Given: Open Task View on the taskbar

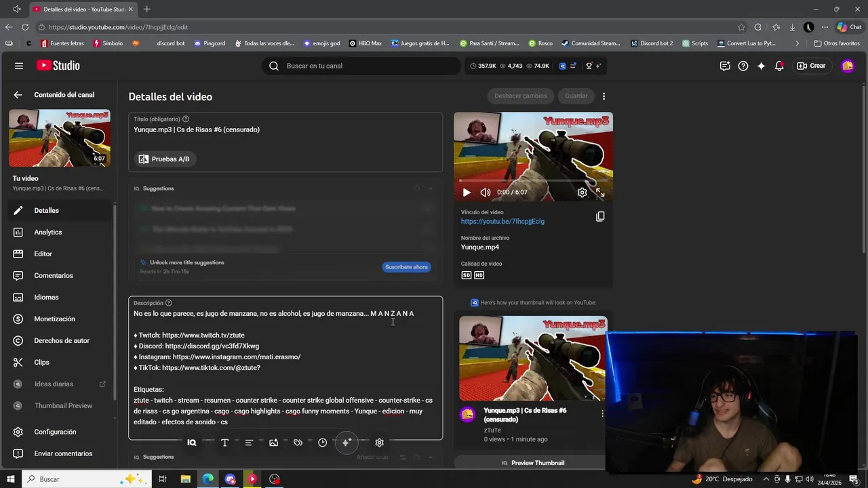Looking at the screenshot, I should coord(163,479).
